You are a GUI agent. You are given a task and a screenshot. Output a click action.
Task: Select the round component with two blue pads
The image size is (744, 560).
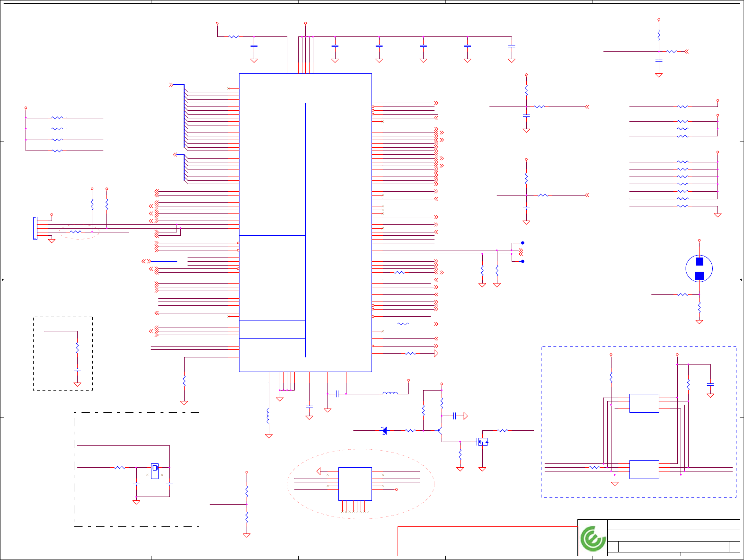point(699,268)
